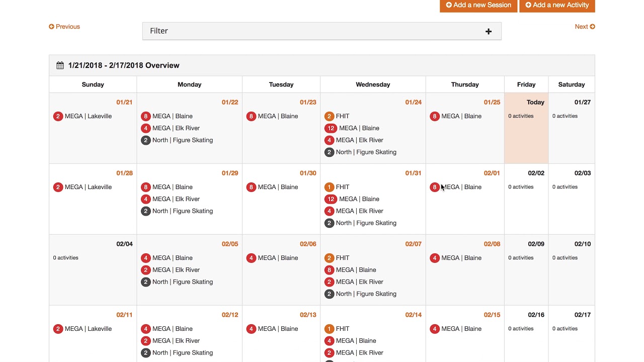Go to the Previous date range
This screenshot has width=644, height=362.
pos(64,27)
